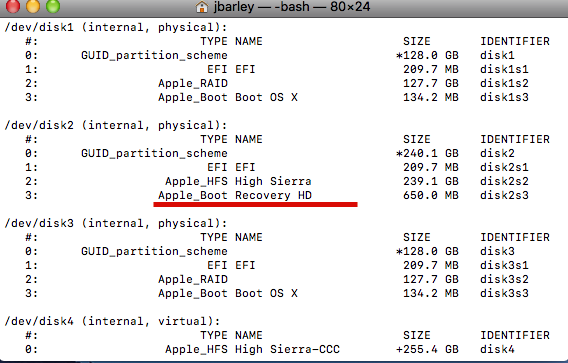Screen dimensions: 568x363
Task: Click the *240.1 GB size value
Action: (427, 154)
